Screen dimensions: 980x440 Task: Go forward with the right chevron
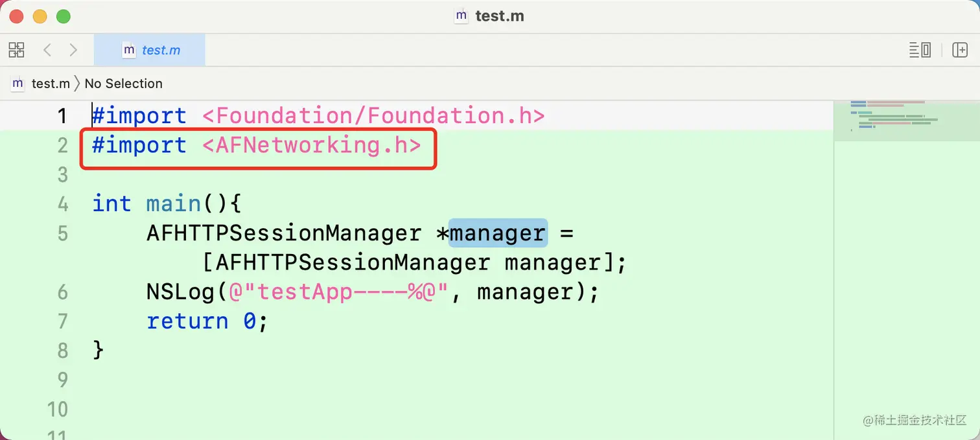click(x=73, y=50)
